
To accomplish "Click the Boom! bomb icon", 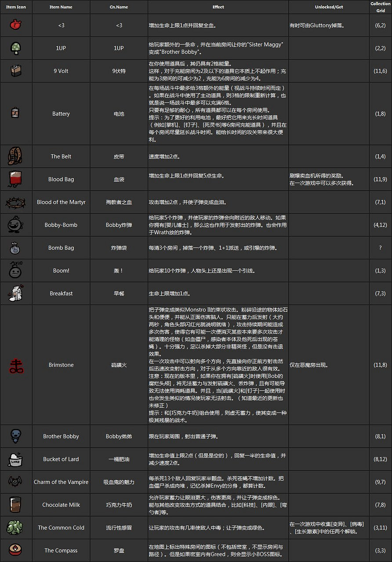I will [x=16, y=271].
